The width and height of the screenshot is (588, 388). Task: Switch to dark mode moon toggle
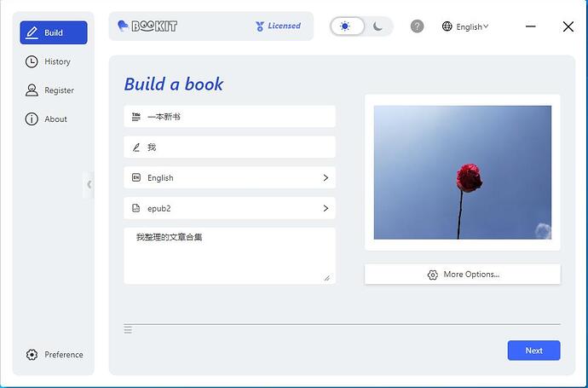[x=378, y=26]
